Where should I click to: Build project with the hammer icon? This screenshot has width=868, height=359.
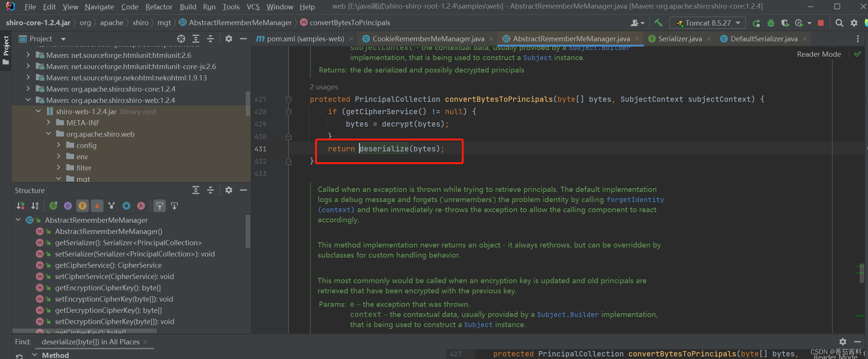click(658, 23)
